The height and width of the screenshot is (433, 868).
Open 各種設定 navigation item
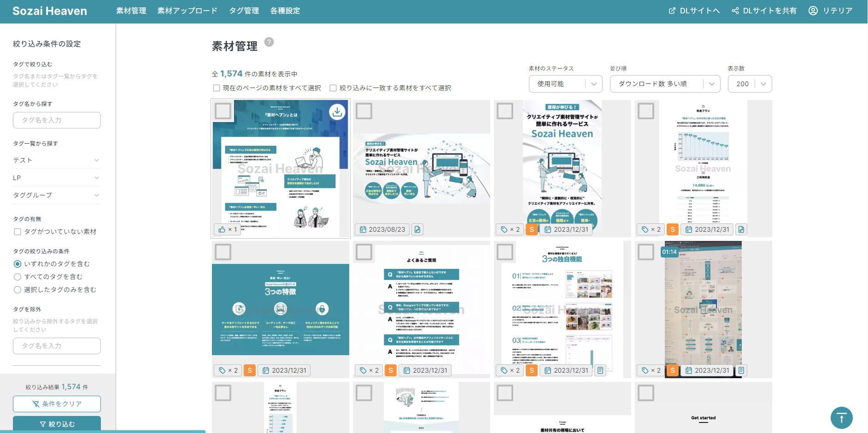tap(285, 11)
